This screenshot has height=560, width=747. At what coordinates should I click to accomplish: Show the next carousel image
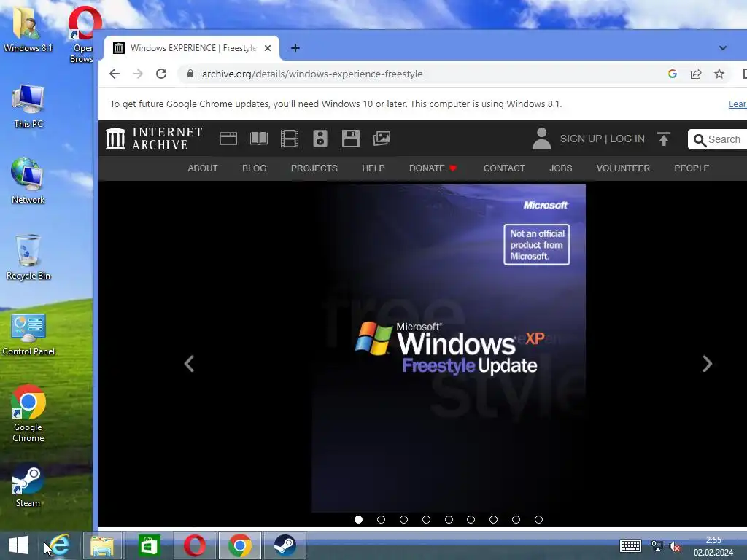coord(707,364)
